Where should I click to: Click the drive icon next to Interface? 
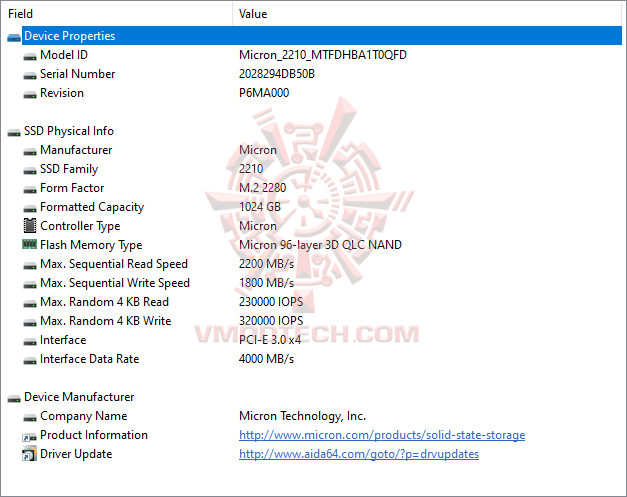(x=30, y=341)
